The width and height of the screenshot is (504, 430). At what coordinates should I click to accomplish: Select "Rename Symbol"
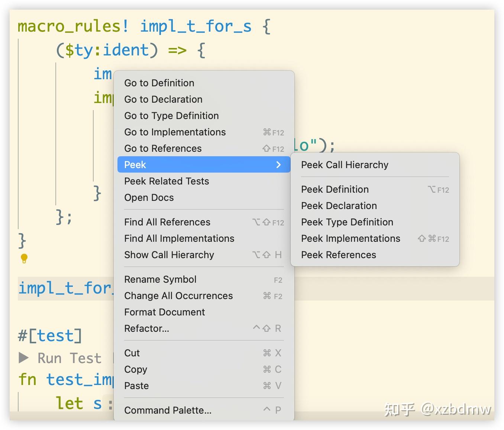[x=160, y=279]
